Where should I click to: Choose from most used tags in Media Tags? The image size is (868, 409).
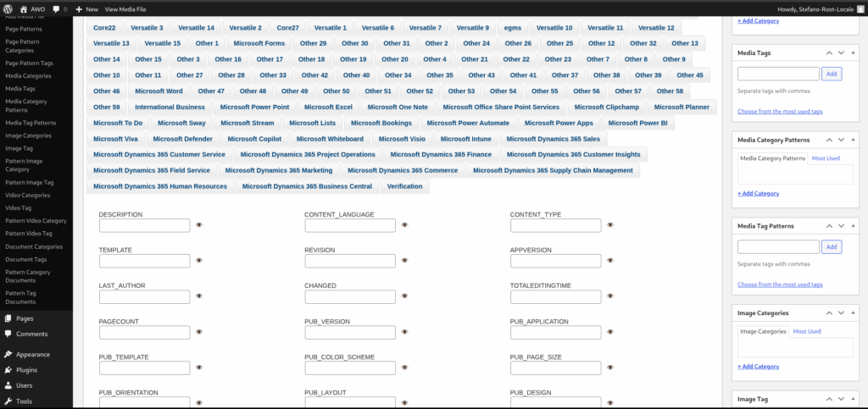[780, 111]
